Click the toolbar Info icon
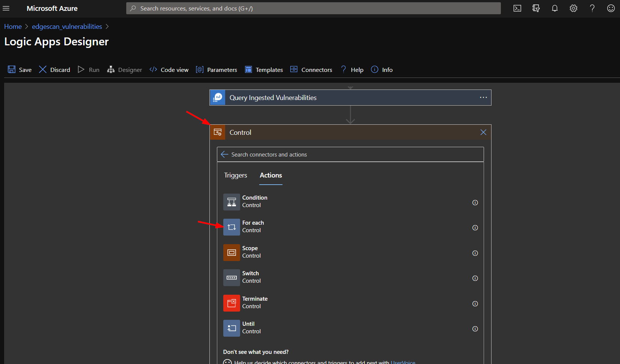 [375, 69]
